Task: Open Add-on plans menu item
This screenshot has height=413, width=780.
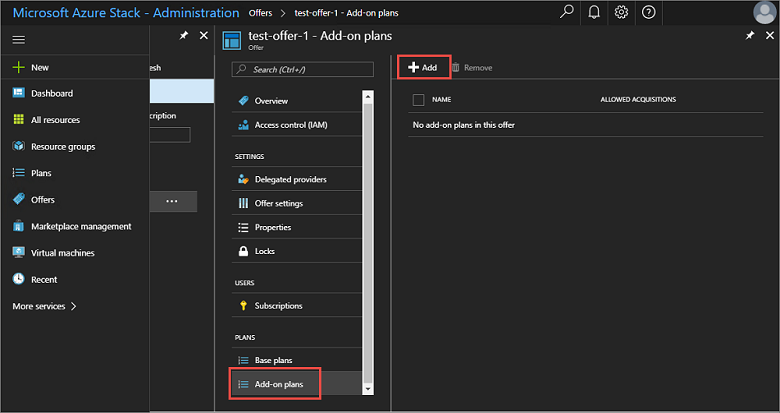Action: click(x=279, y=384)
